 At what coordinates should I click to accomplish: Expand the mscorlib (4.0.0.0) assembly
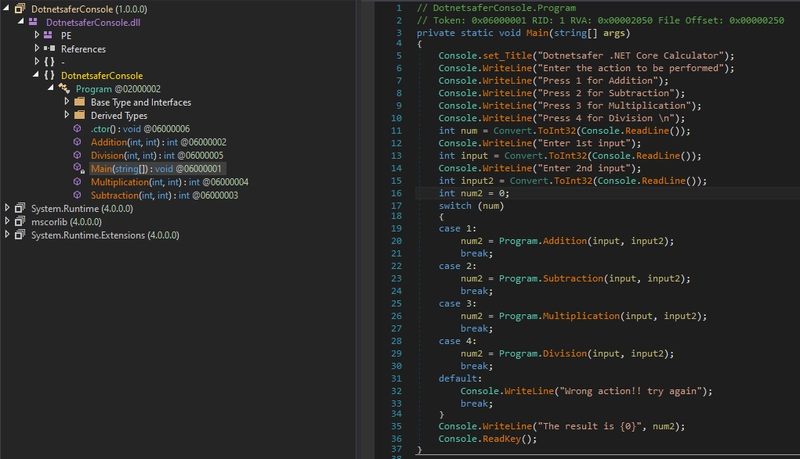click(7, 221)
